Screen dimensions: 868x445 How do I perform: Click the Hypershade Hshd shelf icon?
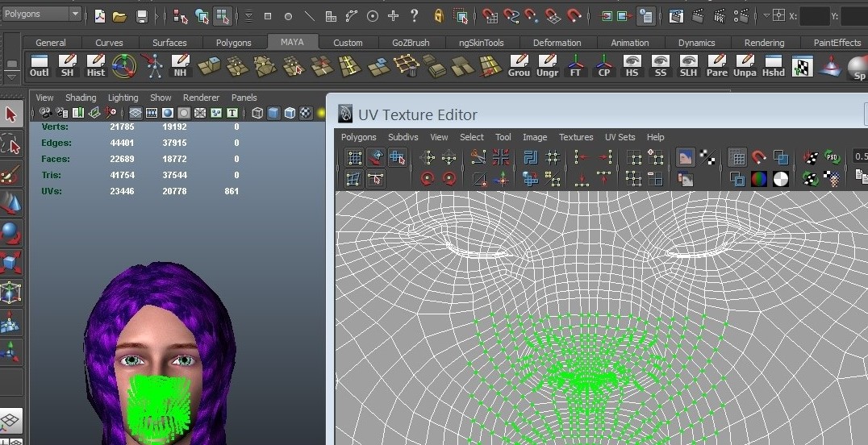click(x=774, y=65)
